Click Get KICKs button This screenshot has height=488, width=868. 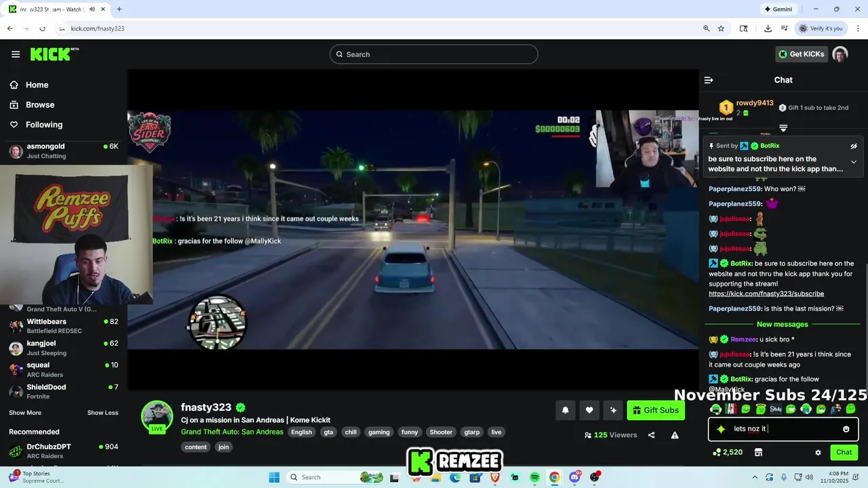point(802,54)
